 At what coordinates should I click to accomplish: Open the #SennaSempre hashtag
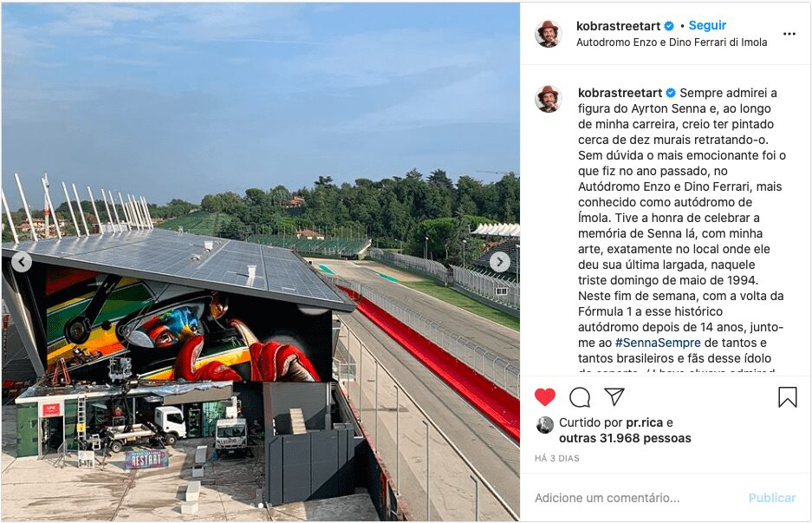pos(658,343)
